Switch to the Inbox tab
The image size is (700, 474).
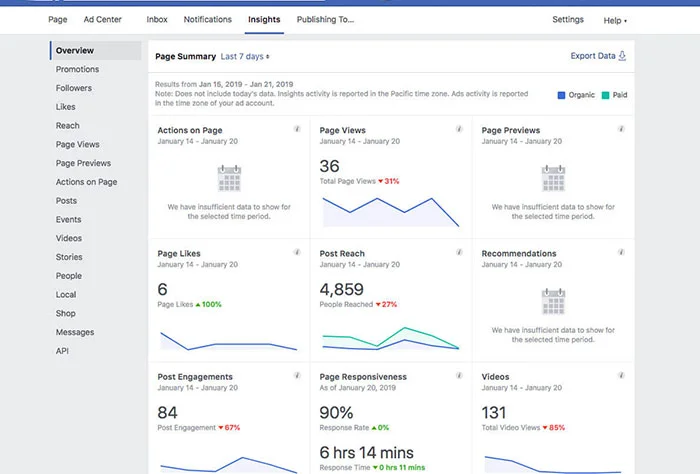click(x=157, y=20)
